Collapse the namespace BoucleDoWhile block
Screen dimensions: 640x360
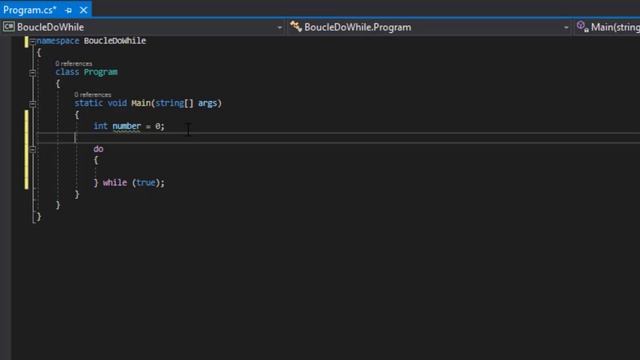pos(33,41)
